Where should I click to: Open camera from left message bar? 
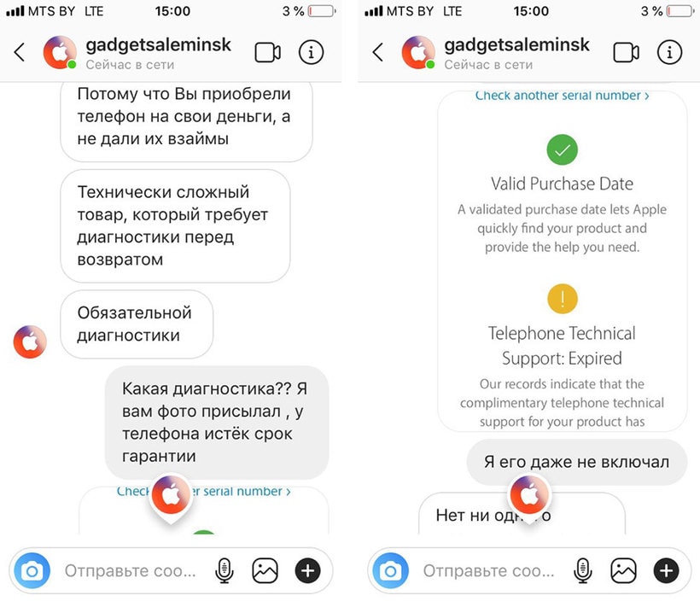point(32,570)
